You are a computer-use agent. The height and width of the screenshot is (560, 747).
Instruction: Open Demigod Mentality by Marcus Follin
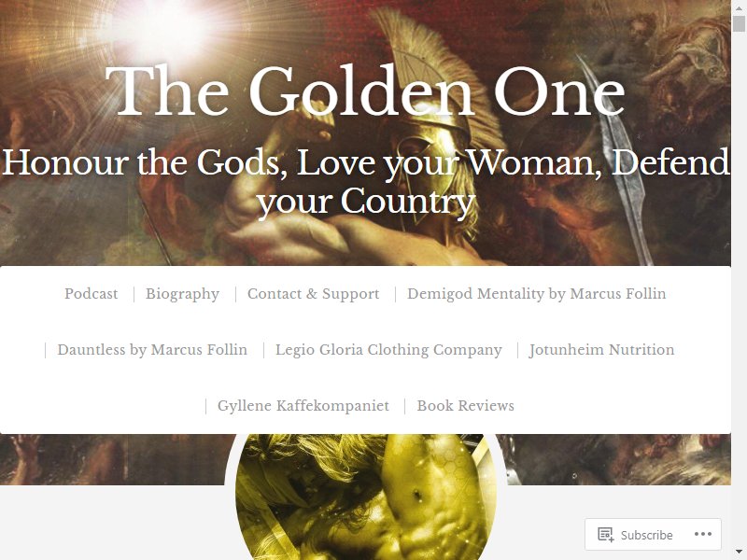tap(536, 294)
